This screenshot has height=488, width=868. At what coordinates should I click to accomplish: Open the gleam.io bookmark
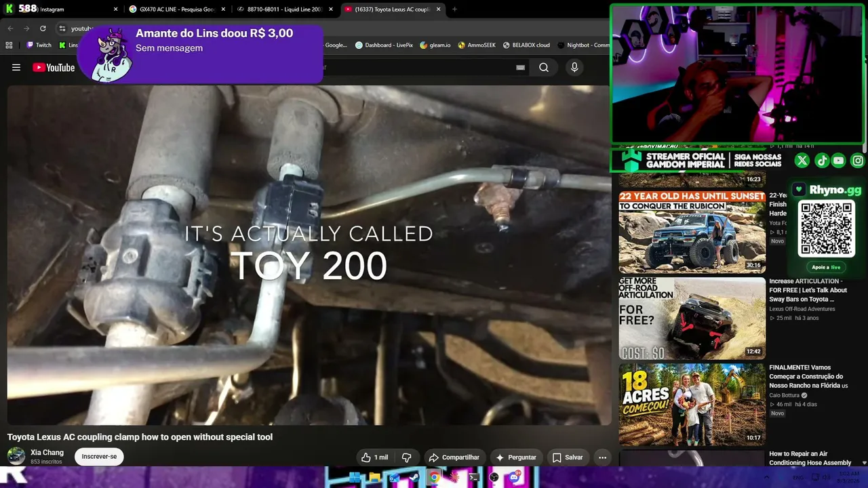click(x=435, y=45)
